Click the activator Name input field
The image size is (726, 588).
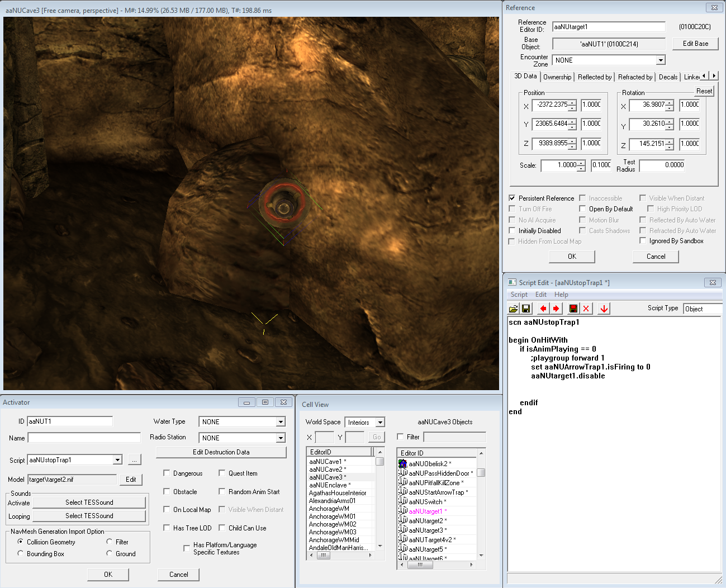tap(84, 438)
